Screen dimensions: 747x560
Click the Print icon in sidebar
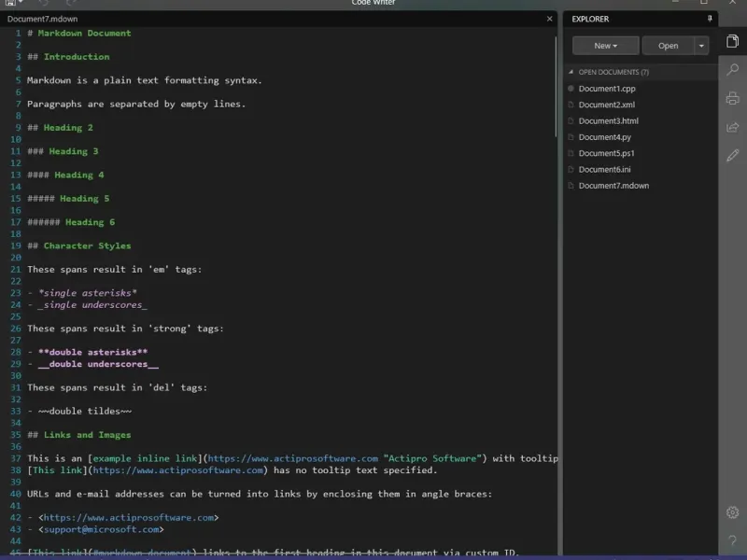click(733, 98)
